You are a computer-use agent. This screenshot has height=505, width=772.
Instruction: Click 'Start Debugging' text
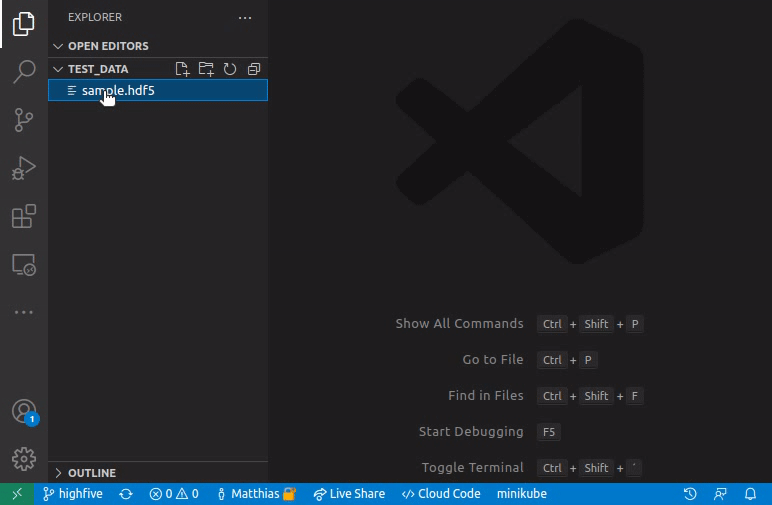(x=471, y=431)
